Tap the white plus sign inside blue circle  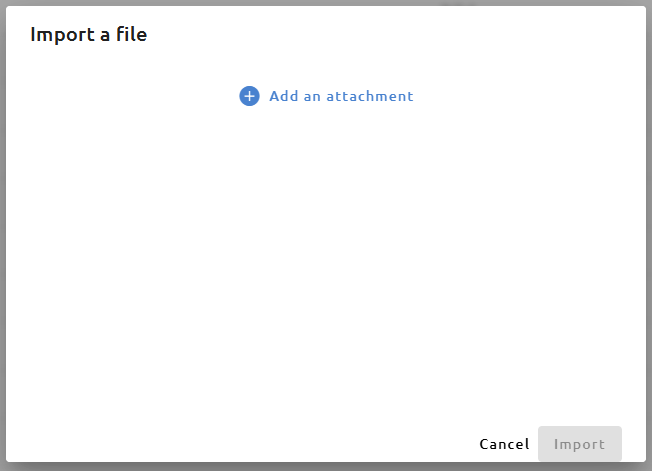coord(249,96)
